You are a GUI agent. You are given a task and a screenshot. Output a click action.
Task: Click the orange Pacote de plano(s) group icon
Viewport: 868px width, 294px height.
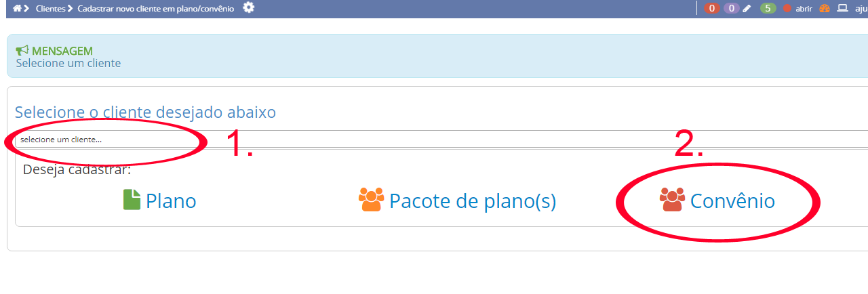click(x=371, y=200)
